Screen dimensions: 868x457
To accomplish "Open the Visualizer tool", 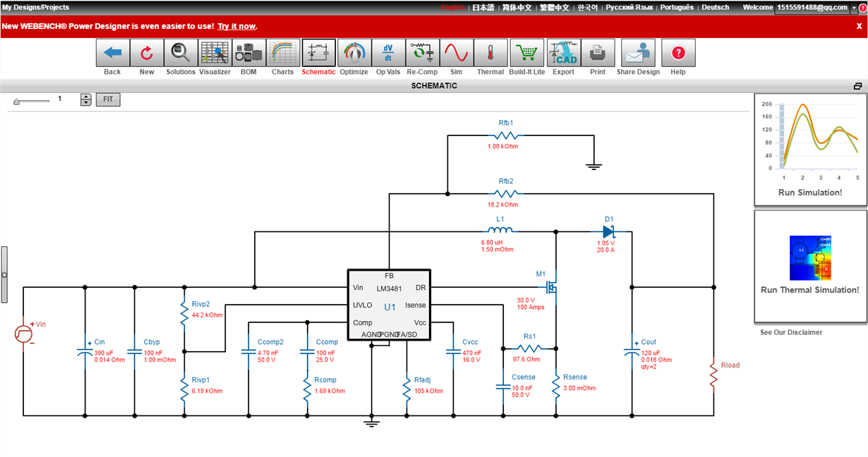I will coord(215,53).
